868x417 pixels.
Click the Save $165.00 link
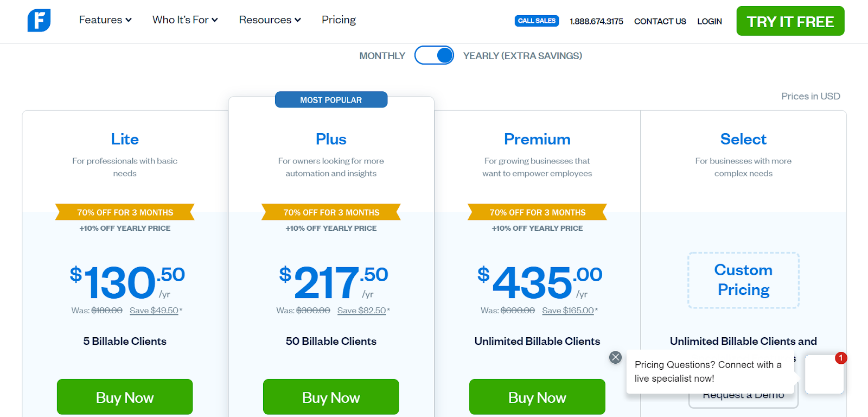[568, 311]
